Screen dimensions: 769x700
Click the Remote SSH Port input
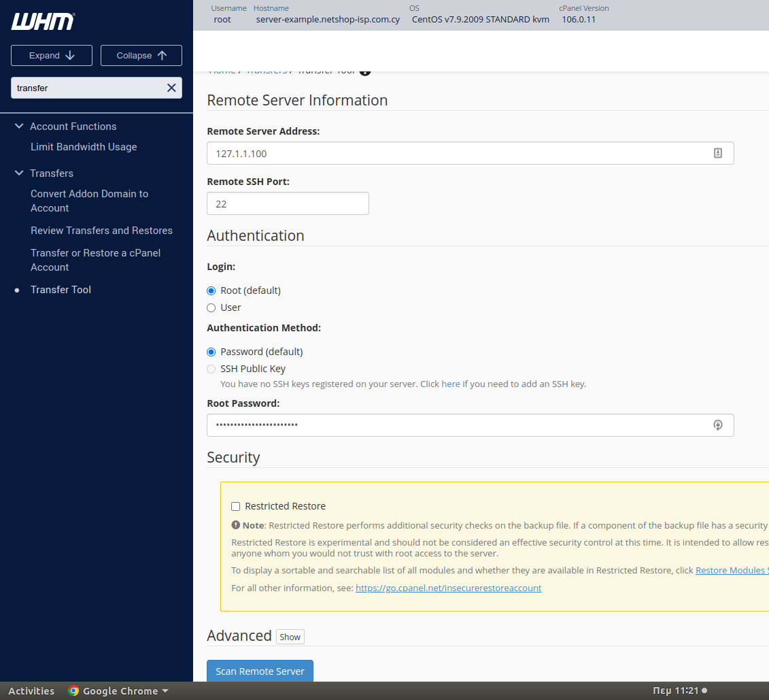288,203
